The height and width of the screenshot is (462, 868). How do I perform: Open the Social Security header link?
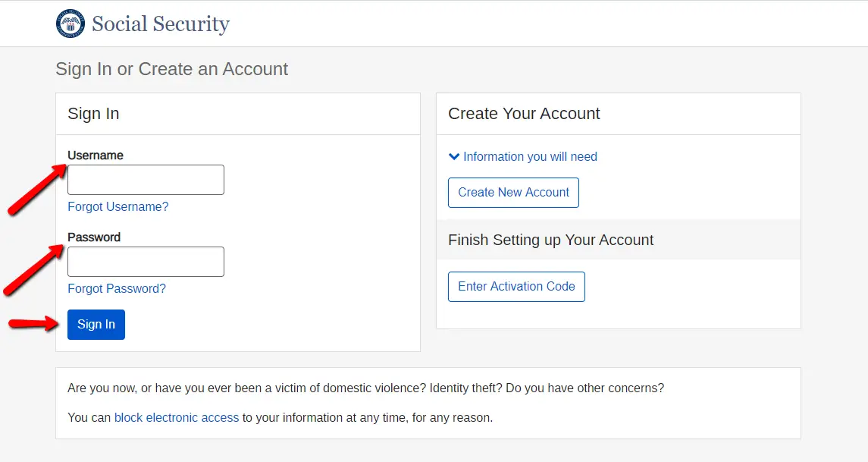coord(160,24)
